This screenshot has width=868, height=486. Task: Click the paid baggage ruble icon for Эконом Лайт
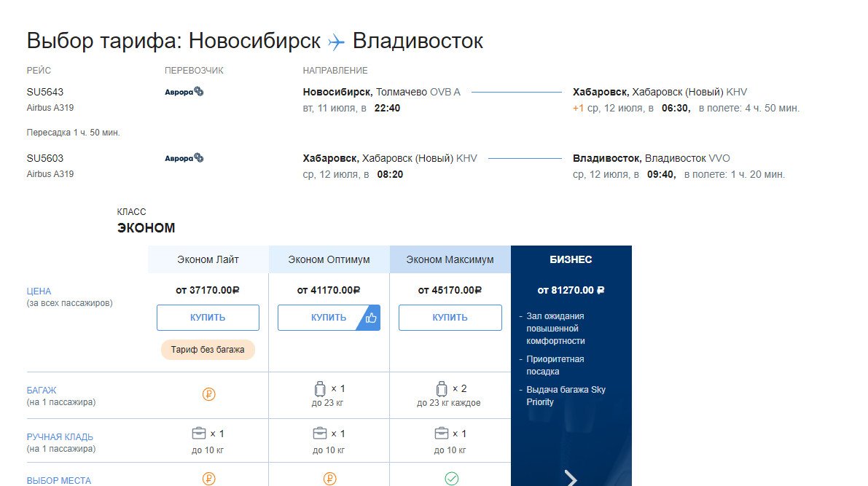tap(208, 394)
